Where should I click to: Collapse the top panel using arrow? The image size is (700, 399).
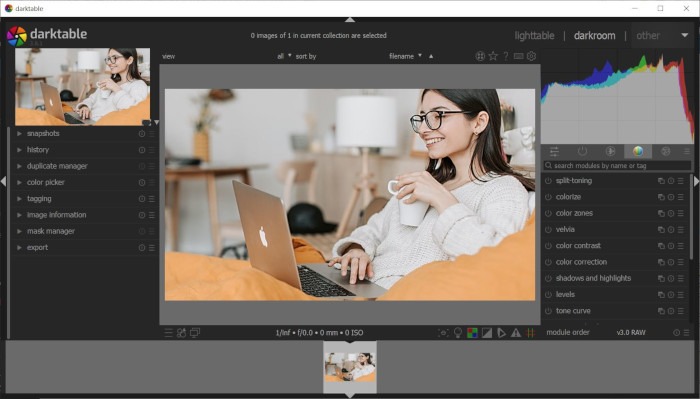(350, 20)
